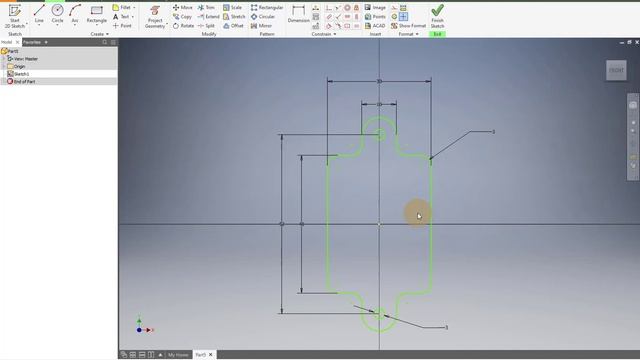Use the Mirror tool

coord(261,26)
